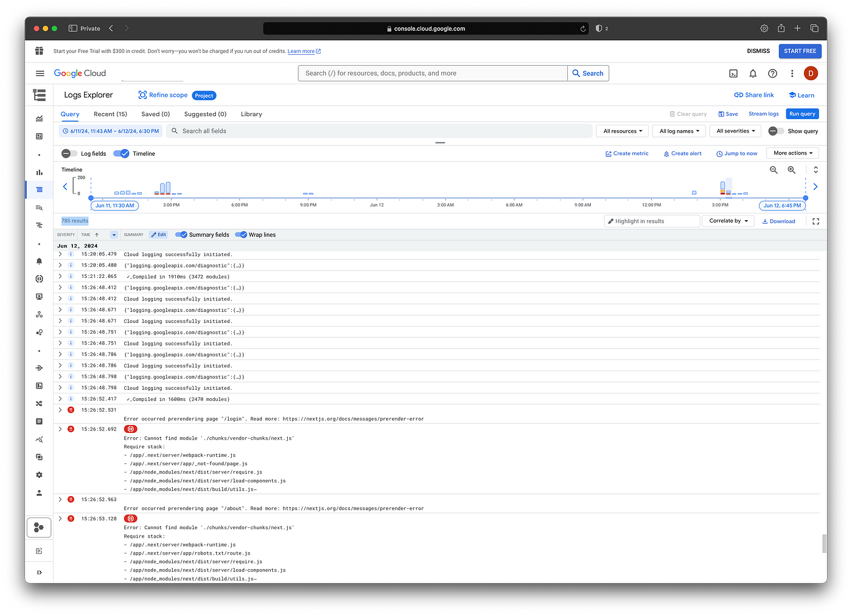Open the More actions dropdown

click(793, 153)
